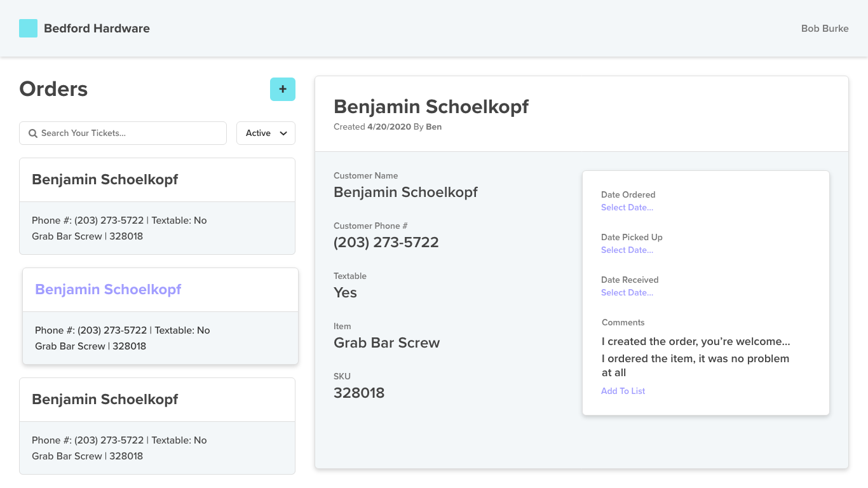This screenshot has height=488, width=868.
Task: Select date for Date Received
Action: tap(627, 293)
